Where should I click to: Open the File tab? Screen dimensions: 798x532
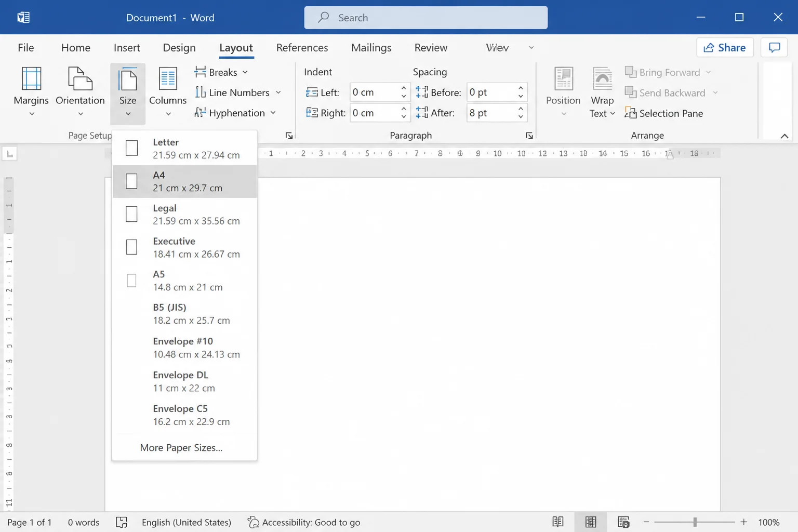pyautogui.click(x=25, y=47)
